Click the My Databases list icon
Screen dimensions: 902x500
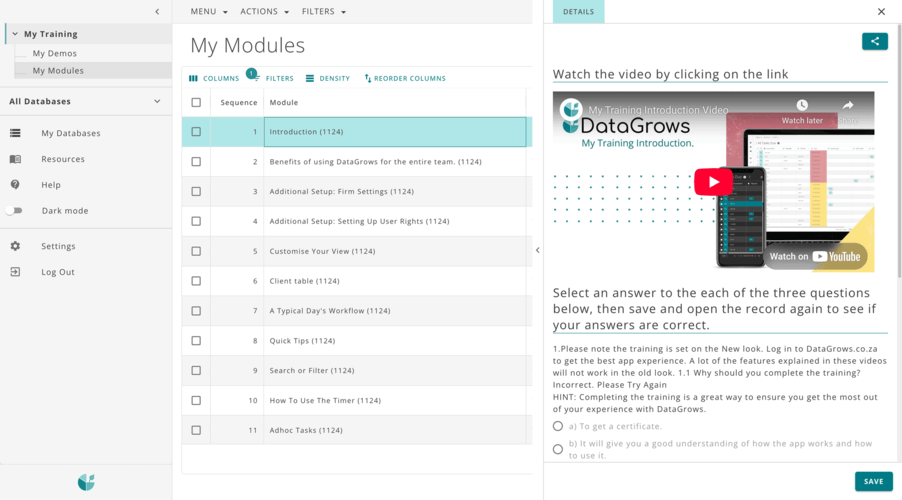click(15, 133)
